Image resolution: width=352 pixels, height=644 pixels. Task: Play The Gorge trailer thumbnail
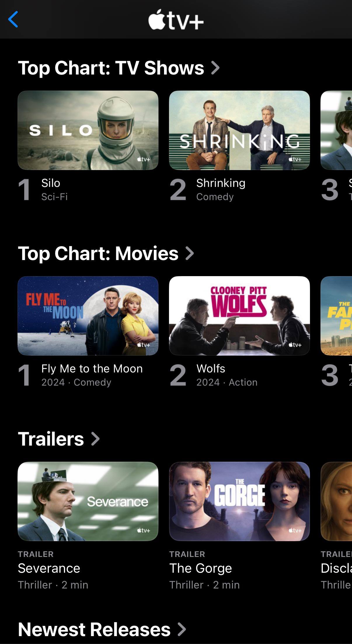(x=239, y=501)
